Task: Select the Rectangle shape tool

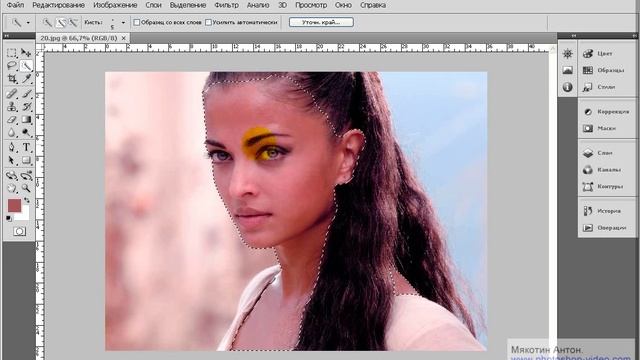Action: point(26,160)
